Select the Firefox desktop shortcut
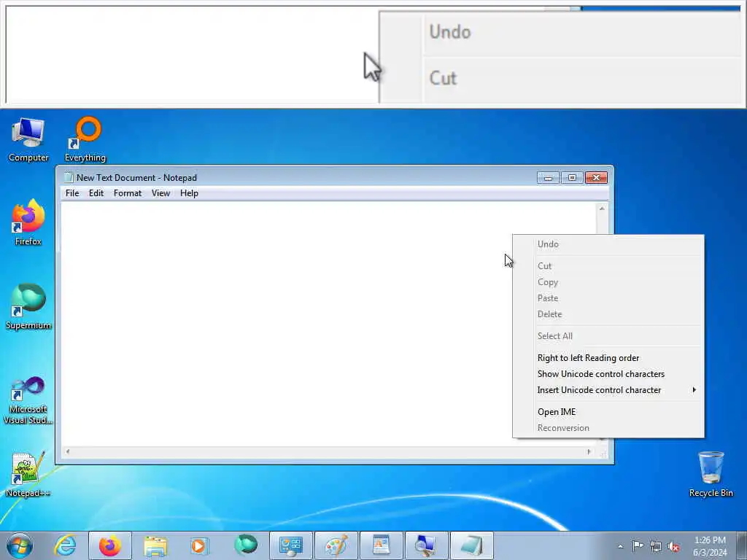This screenshot has height=560, width=747. coord(28,223)
